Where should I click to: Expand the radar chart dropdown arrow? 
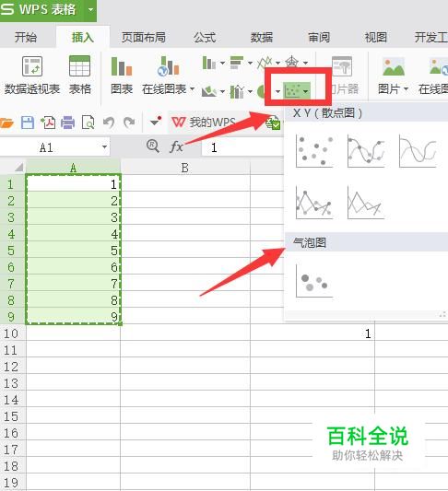(305, 63)
